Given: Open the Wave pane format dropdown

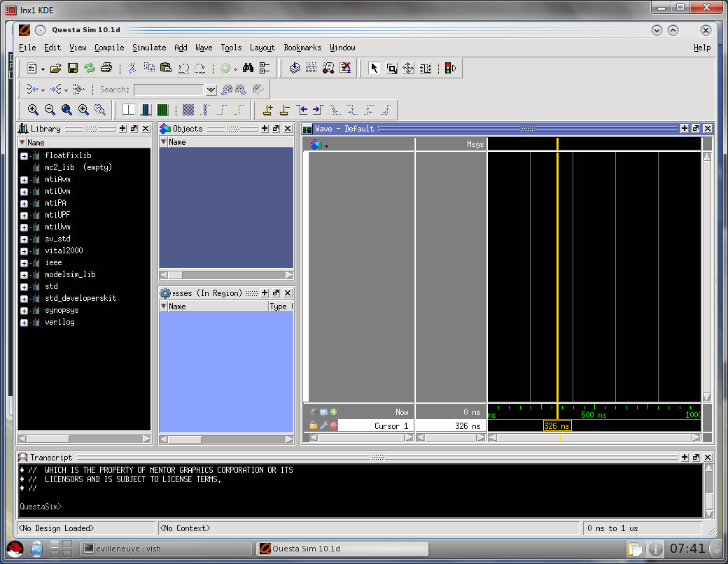Looking at the screenshot, I should click(326, 146).
